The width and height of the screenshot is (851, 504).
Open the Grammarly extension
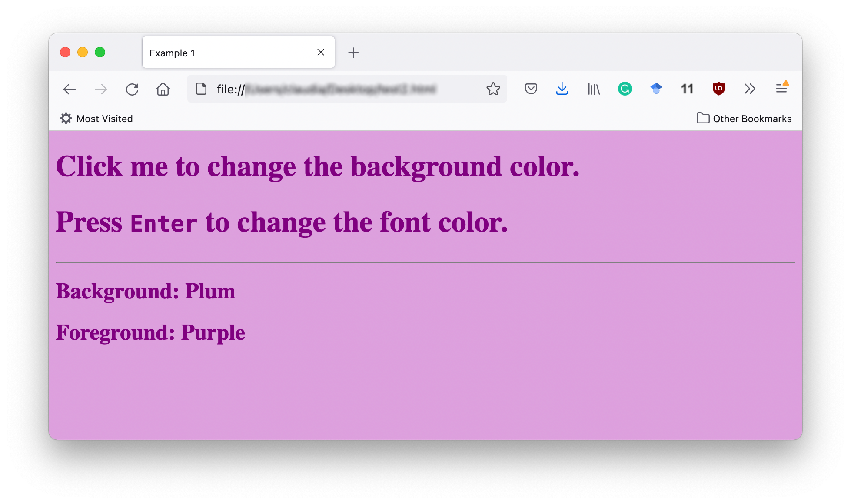(x=625, y=89)
